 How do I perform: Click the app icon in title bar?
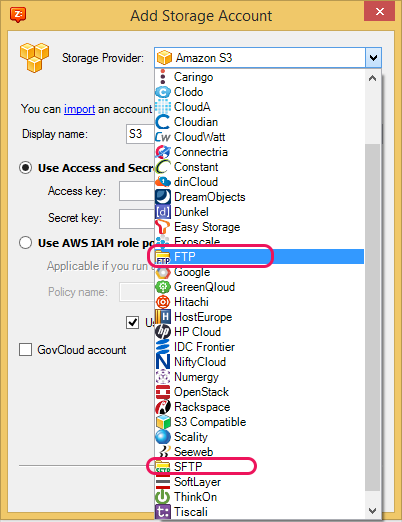18,15
